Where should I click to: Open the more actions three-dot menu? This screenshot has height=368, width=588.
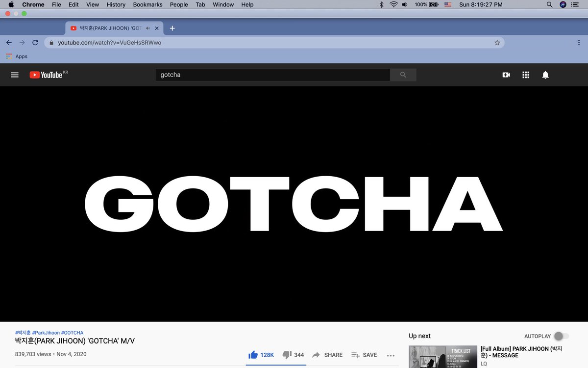pyautogui.click(x=391, y=355)
